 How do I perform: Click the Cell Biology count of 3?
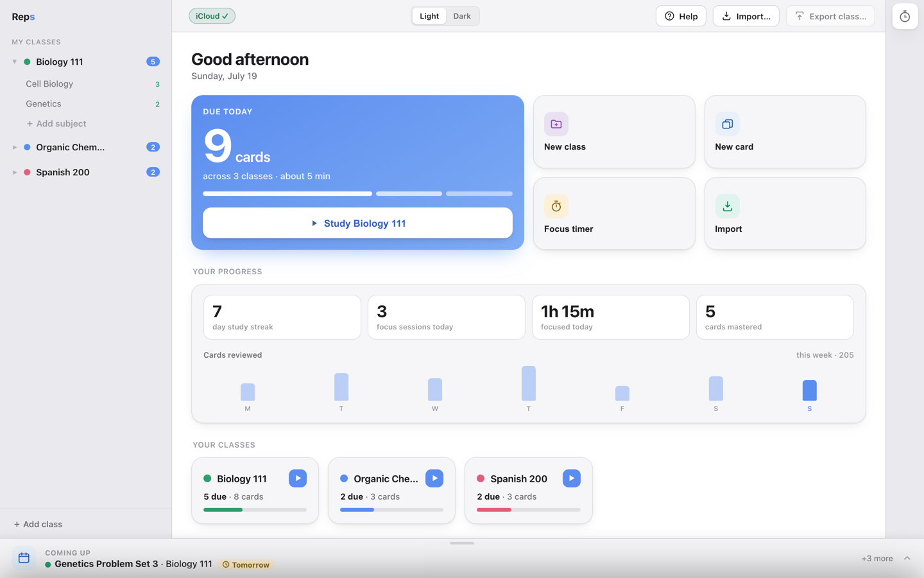click(157, 84)
